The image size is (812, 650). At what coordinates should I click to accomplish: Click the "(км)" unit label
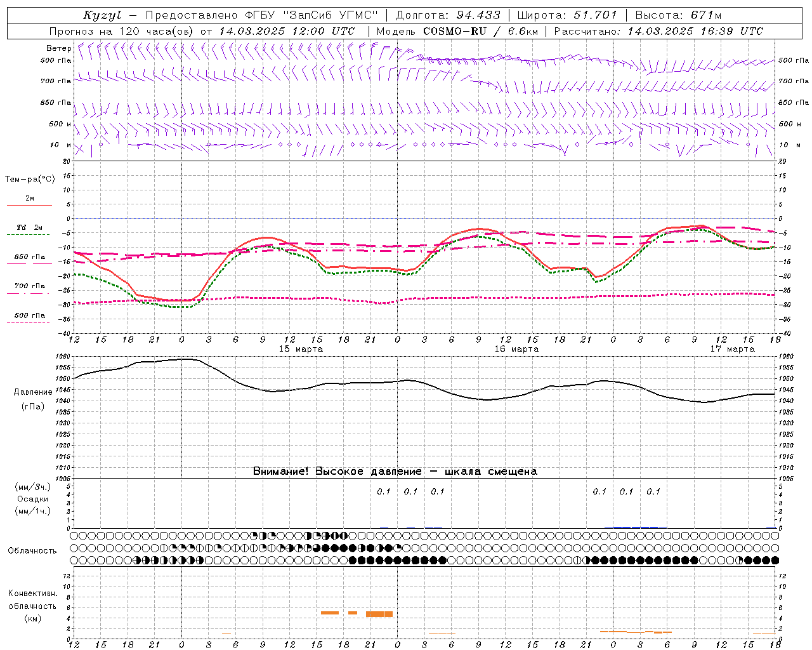pos(33,618)
